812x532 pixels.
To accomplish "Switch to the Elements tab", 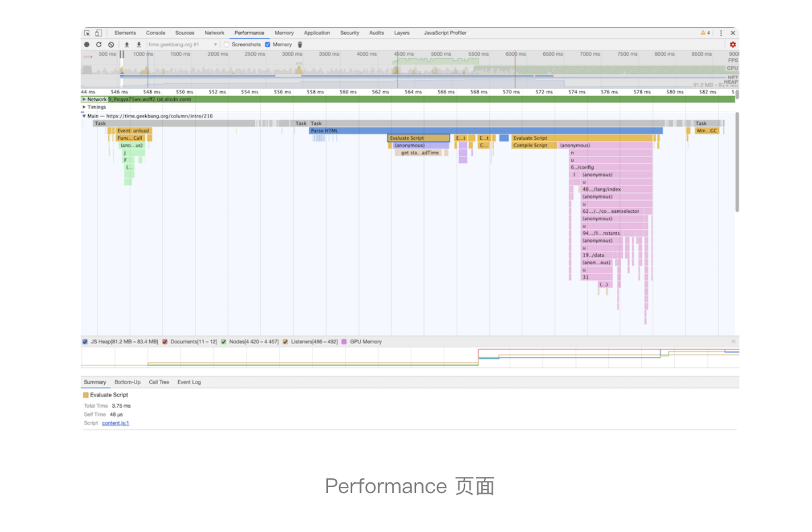I will (125, 33).
